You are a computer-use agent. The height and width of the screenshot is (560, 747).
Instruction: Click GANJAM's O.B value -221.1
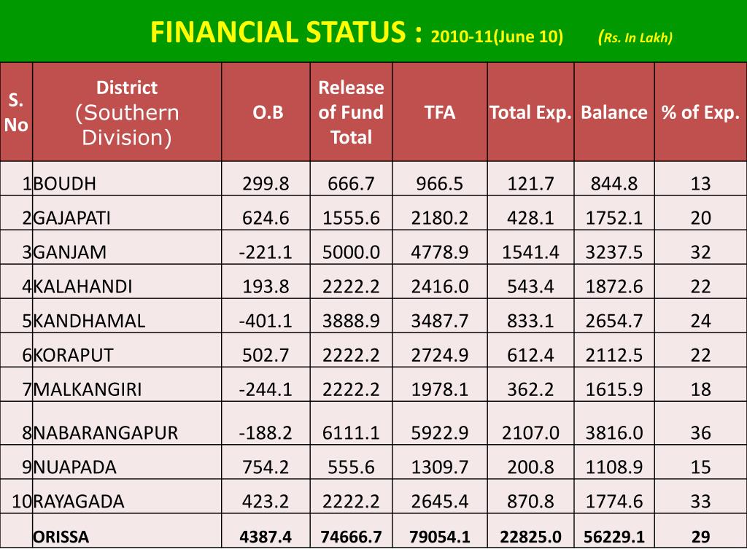click(266, 252)
